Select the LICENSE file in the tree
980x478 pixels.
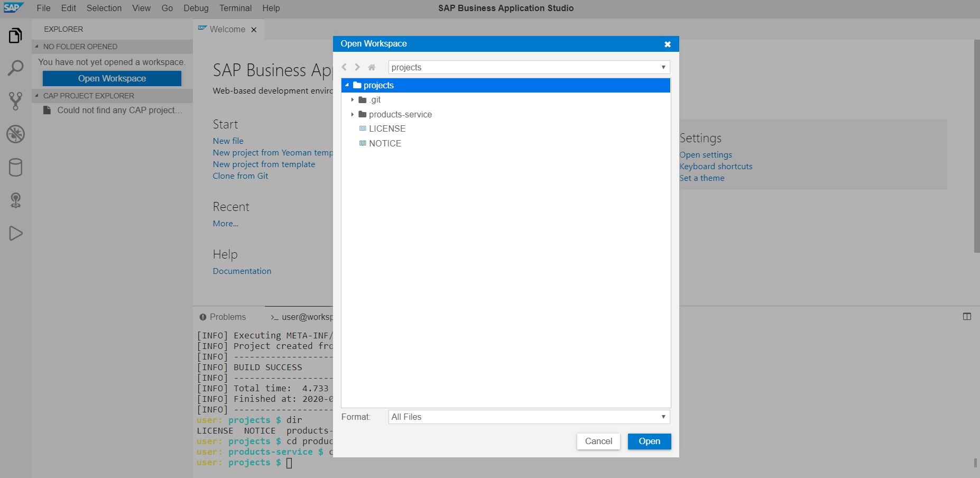coord(506,128)
